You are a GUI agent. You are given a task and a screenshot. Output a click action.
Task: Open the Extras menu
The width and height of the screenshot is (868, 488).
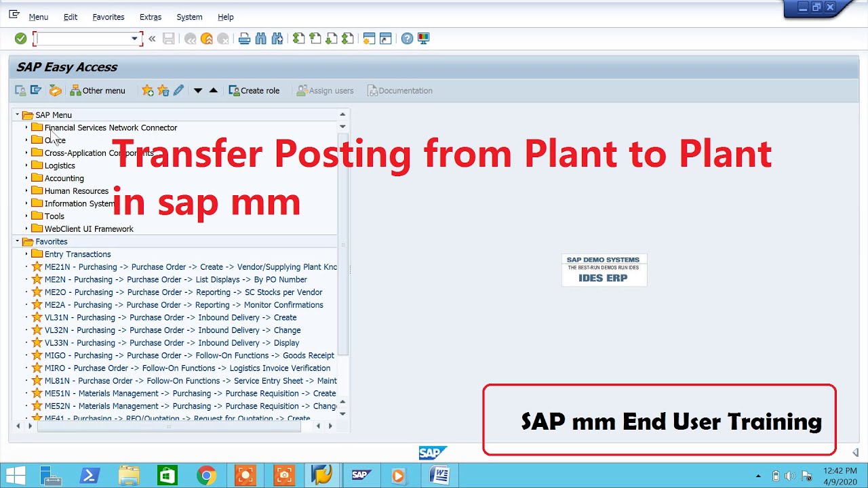tap(151, 17)
